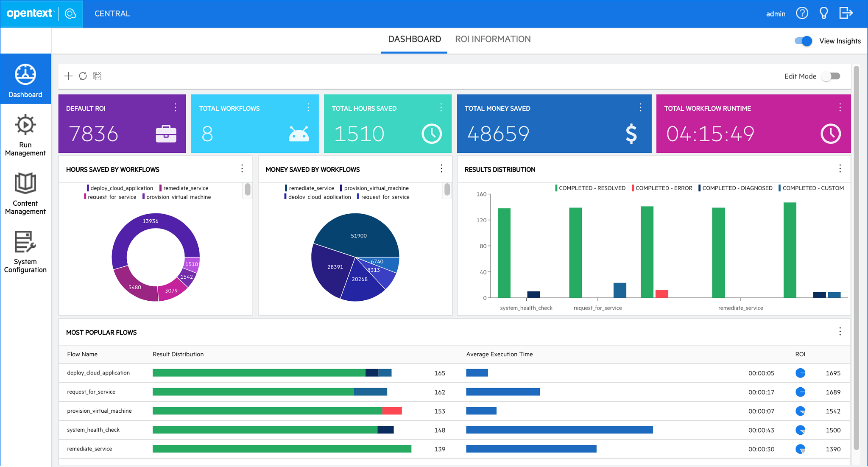This screenshot has width=868, height=467.
Task: Click the admin username in the header
Action: point(776,14)
